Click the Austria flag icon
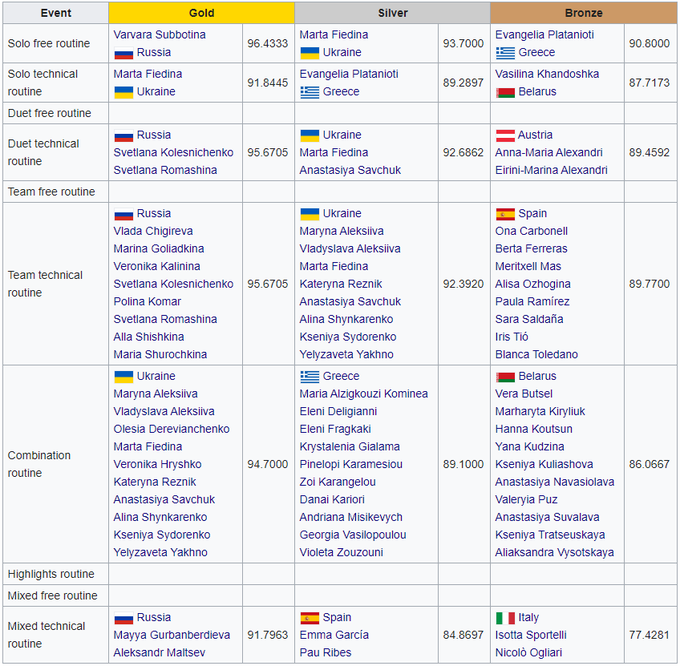The image size is (680, 666). tap(505, 135)
